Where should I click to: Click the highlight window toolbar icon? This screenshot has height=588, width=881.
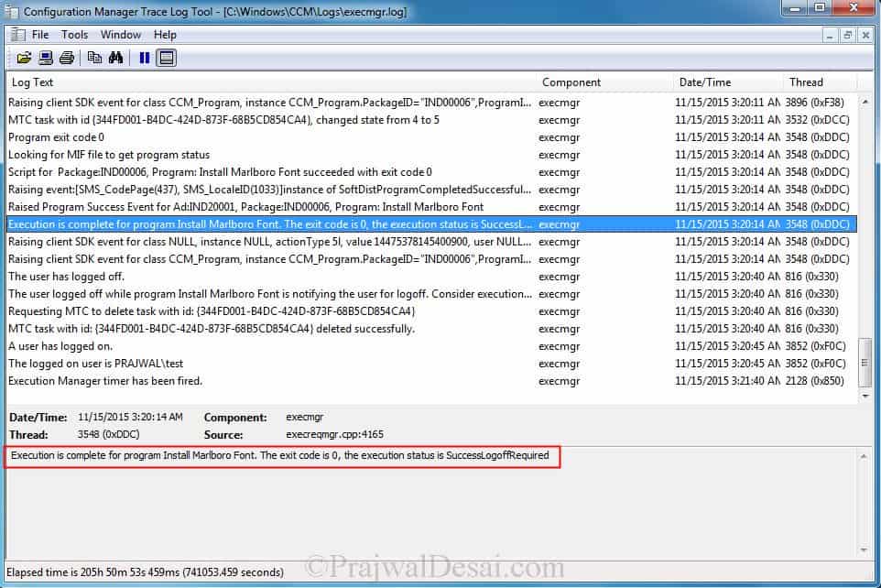[x=167, y=57]
